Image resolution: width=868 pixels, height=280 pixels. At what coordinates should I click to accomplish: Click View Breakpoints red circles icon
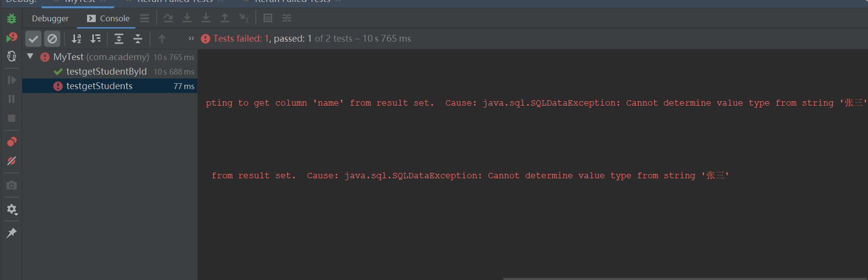pos(12,141)
